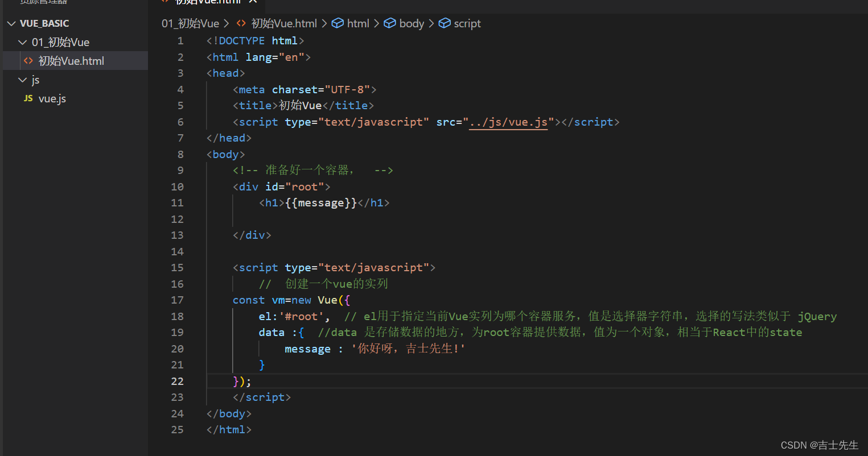
Task: Click the cube icon before script breadcrumb
Action: tap(445, 23)
